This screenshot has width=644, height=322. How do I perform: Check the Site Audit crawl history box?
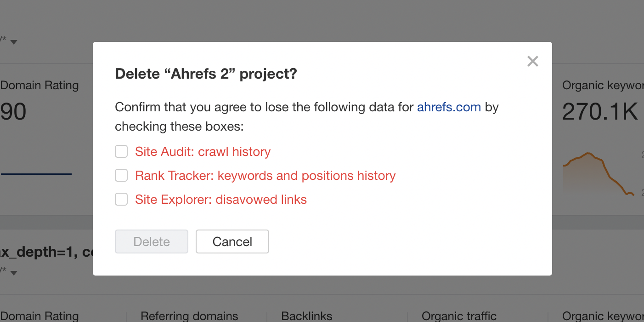tap(121, 151)
